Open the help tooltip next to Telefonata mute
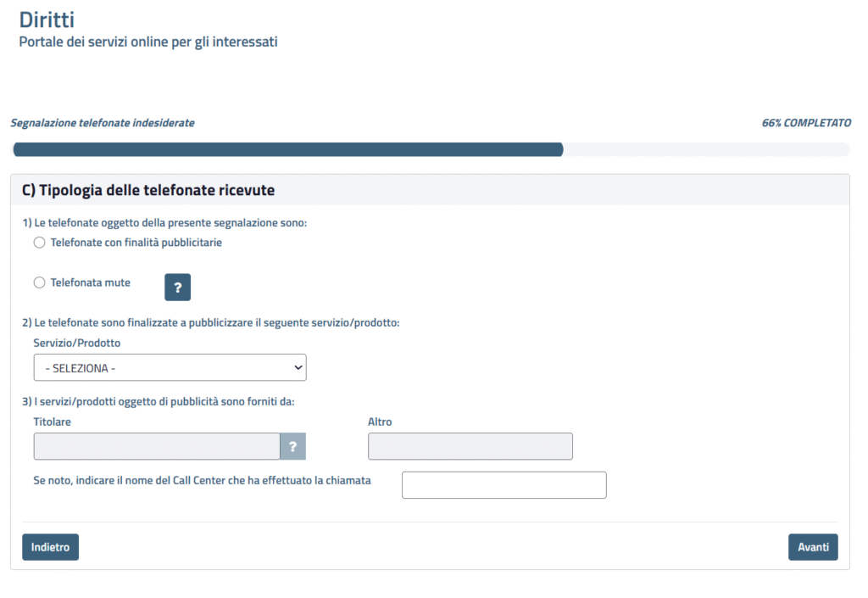Image resolution: width=868 pixels, height=598 pixels. (177, 287)
